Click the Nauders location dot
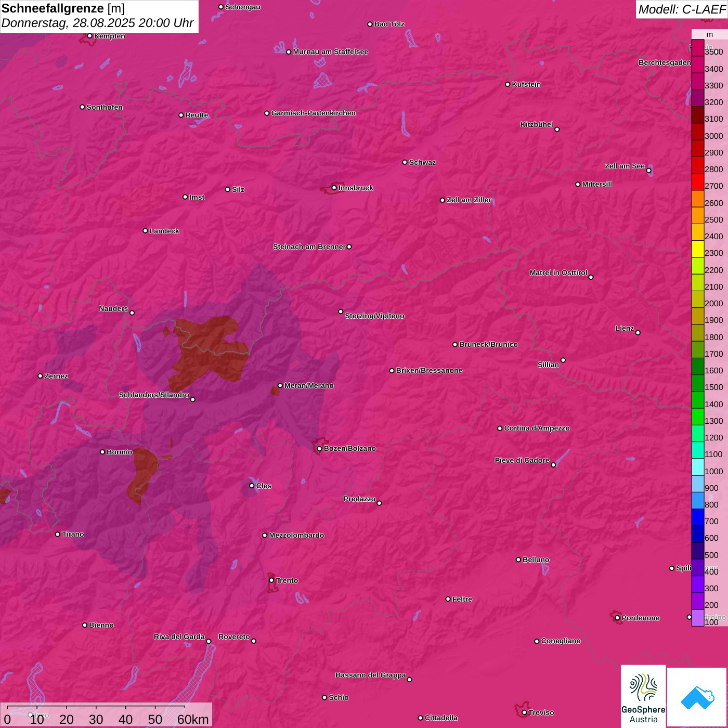The height and width of the screenshot is (728, 728). tap(132, 313)
